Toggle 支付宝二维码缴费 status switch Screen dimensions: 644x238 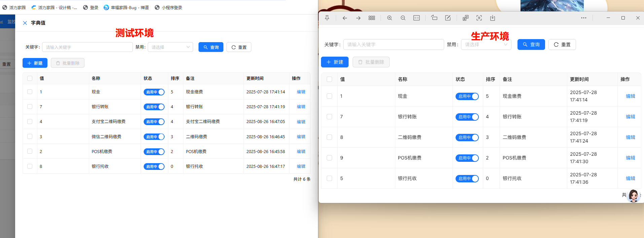tap(154, 122)
